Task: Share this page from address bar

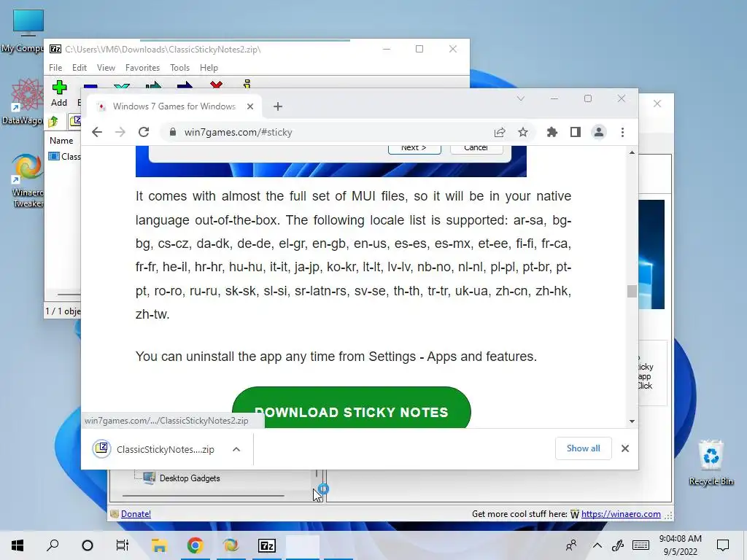Action: 499,132
